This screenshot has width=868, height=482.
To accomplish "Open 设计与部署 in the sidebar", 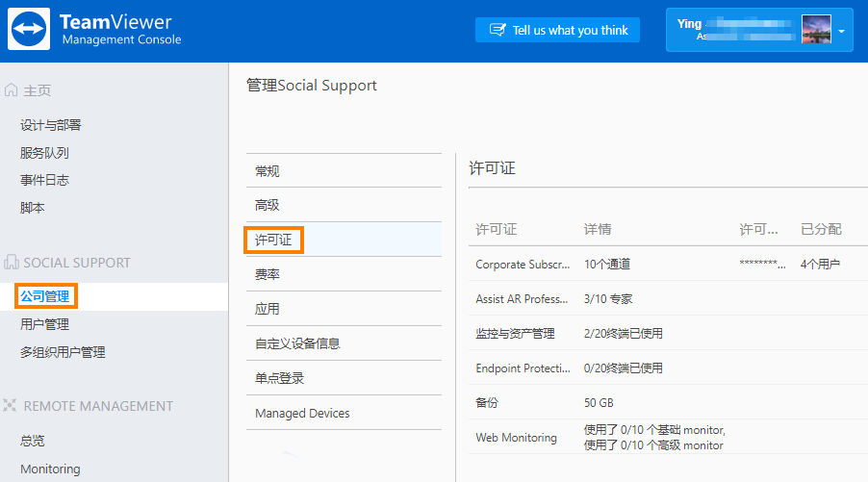I will [x=51, y=125].
